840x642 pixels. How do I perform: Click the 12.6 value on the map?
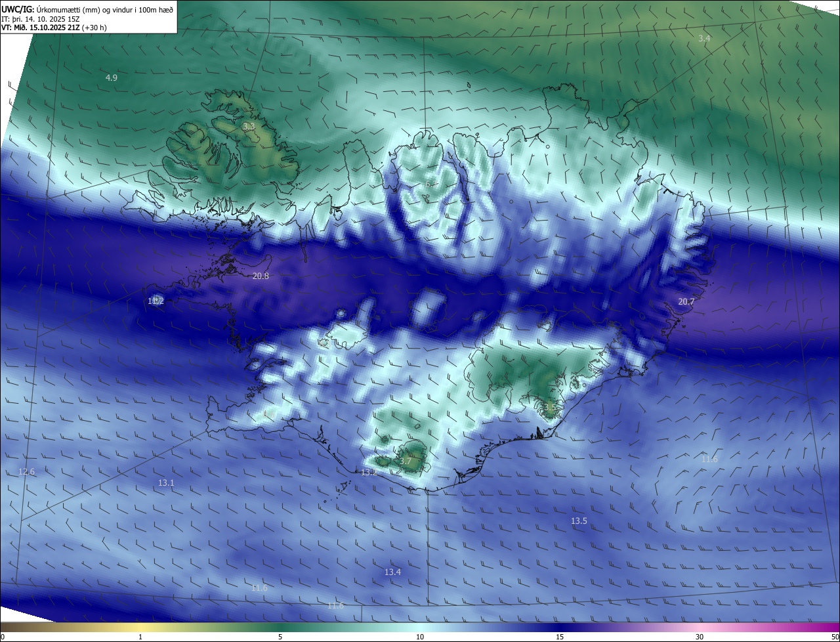click(x=26, y=471)
